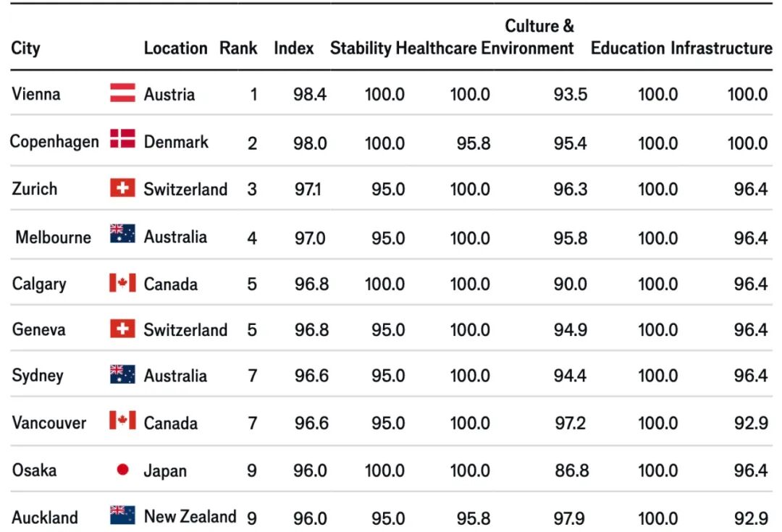The height and width of the screenshot is (532, 782).
Task: Click Auckland's 97.9 culture score
Action: coord(571,518)
